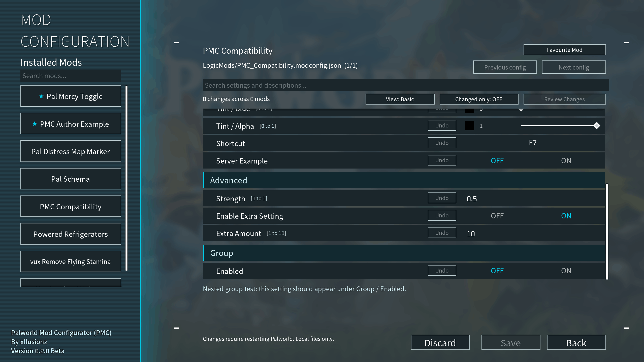Toggle the Changed only: OFF filter
644x362 pixels.
[479, 99]
